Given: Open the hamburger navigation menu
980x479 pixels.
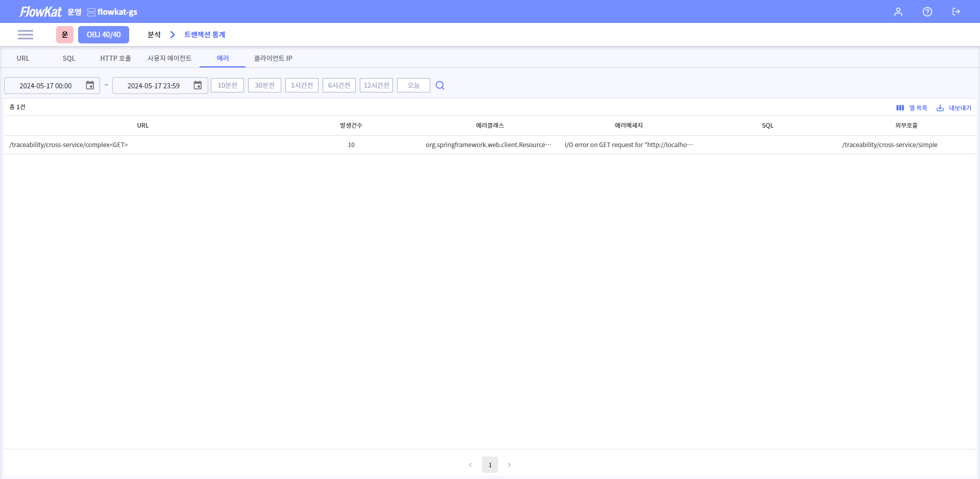Looking at the screenshot, I should click(x=26, y=35).
